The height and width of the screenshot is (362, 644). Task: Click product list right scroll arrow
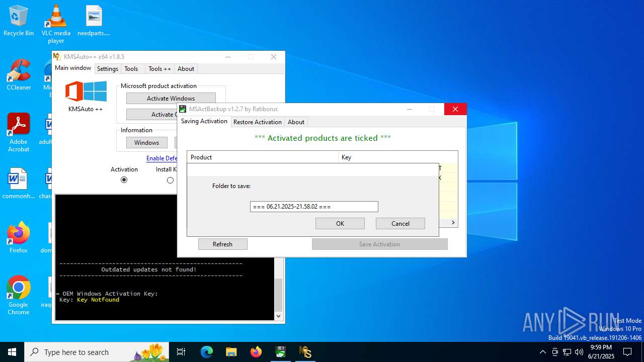(453, 222)
